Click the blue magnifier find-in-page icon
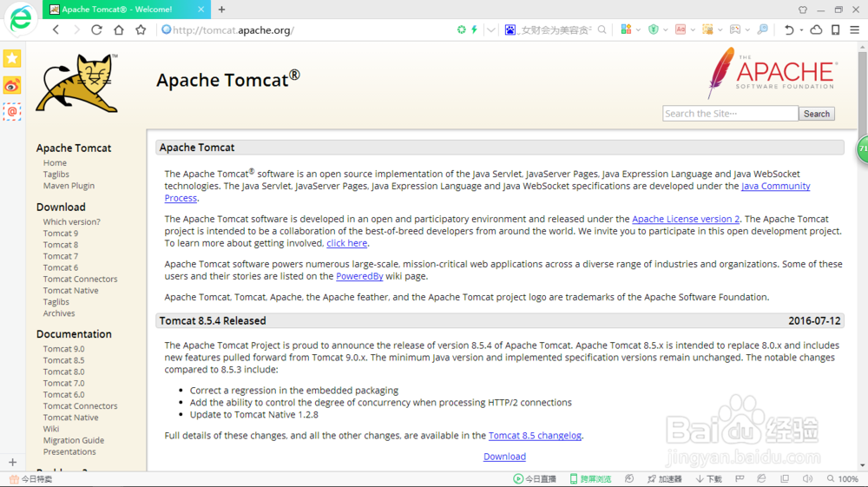Image resolution: width=868 pixels, height=487 pixels. (x=763, y=30)
